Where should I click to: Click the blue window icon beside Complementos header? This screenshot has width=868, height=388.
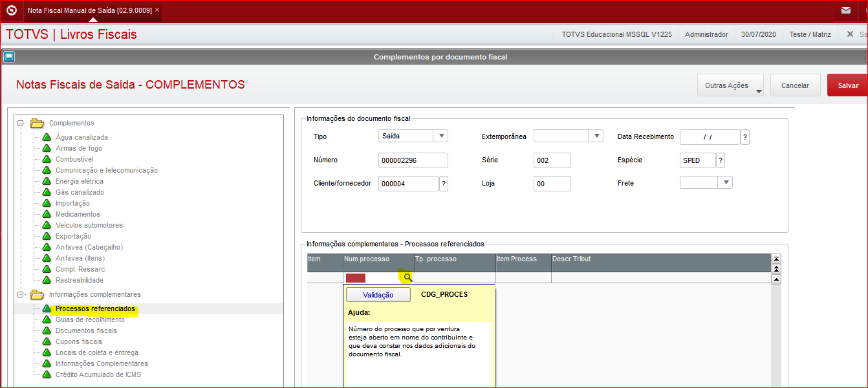tap(9, 57)
